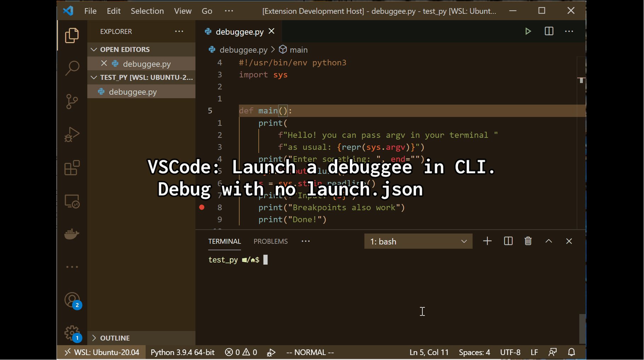644x360 pixels.
Task: Collapse the Open Editors section
Action: pos(142,50)
